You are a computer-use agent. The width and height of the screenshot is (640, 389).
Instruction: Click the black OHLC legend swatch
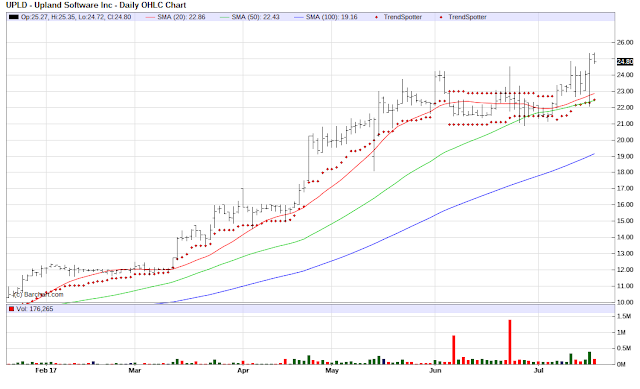pyautogui.click(x=13, y=17)
